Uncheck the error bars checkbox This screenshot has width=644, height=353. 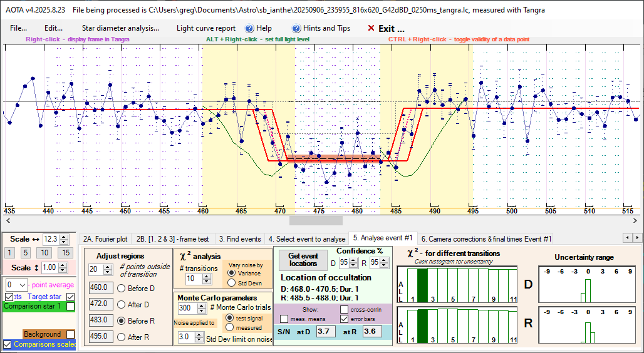[x=344, y=319]
